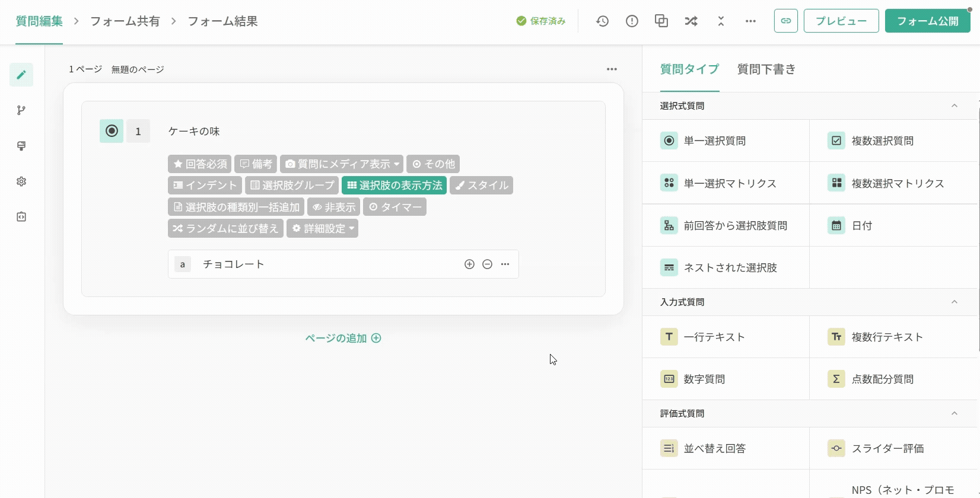
Task: Collapse the 入力式質問 section
Action: click(954, 302)
